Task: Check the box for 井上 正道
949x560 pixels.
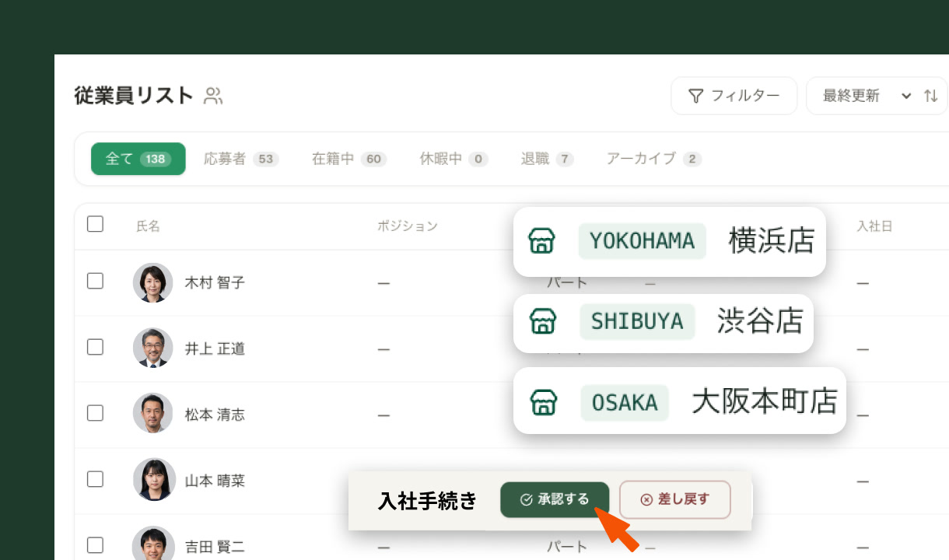Action: click(x=95, y=347)
